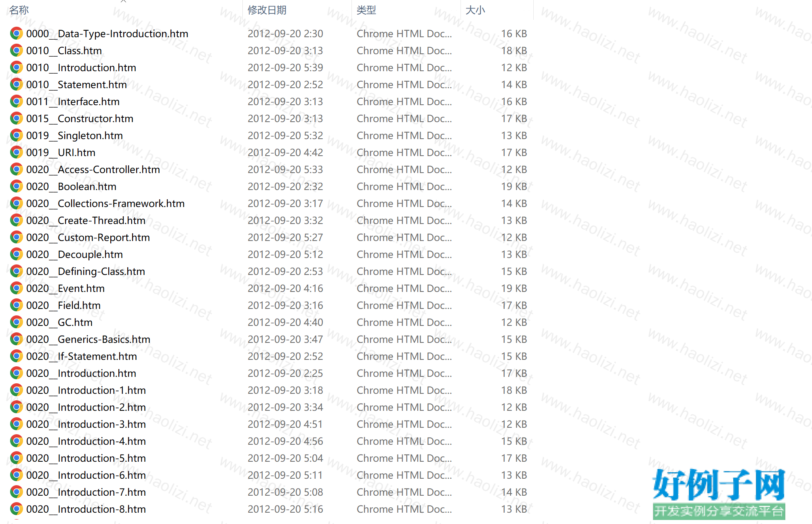Select 0020_Access-Controller.htm file

click(x=93, y=169)
